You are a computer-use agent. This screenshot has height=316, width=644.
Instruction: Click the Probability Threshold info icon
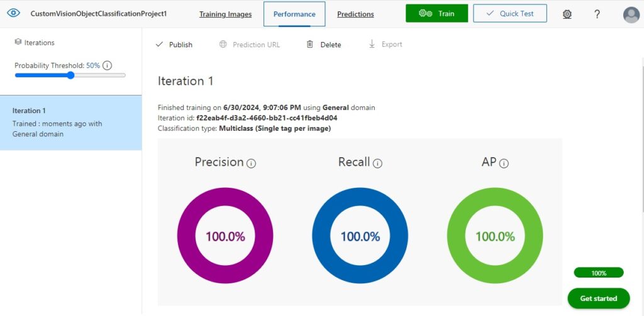pos(108,65)
